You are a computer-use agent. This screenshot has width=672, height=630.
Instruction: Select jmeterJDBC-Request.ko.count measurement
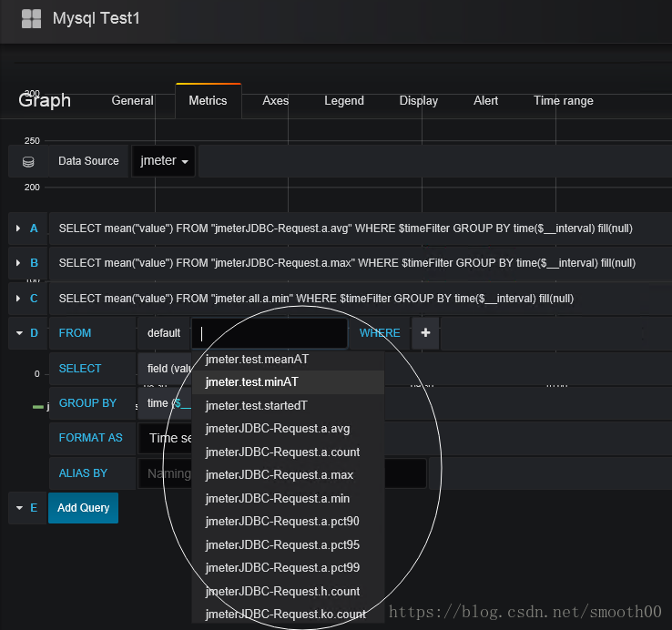click(288, 614)
